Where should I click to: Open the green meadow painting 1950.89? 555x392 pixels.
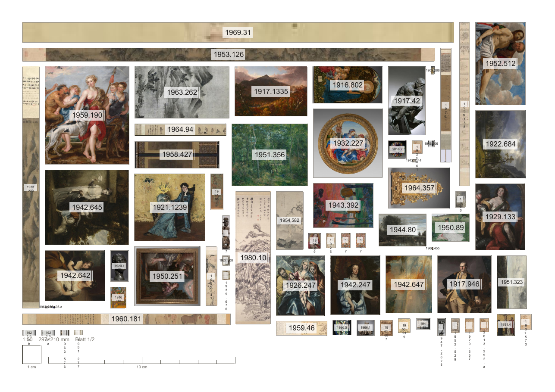[x=451, y=227]
